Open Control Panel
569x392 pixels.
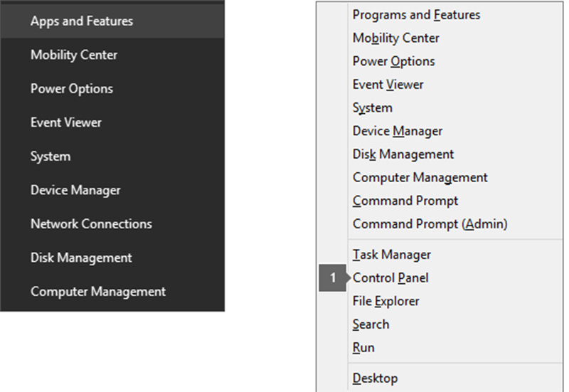(x=390, y=278)
